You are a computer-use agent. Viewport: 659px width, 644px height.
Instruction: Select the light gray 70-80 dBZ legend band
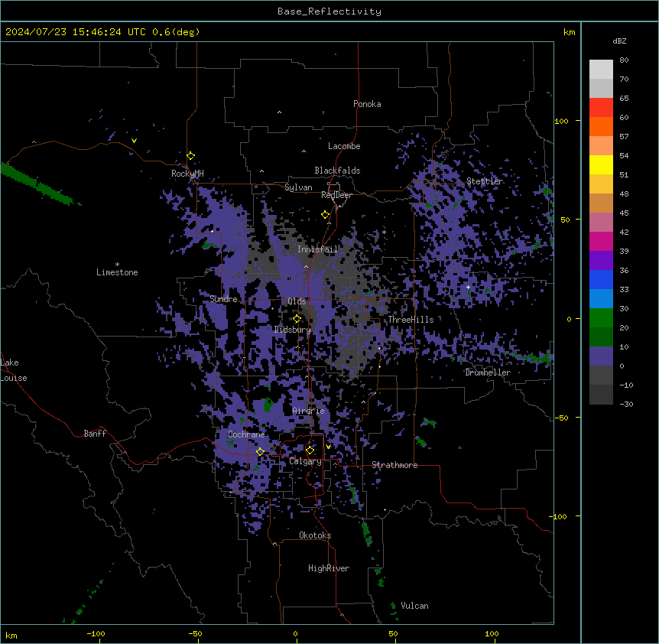pos(601,69)
